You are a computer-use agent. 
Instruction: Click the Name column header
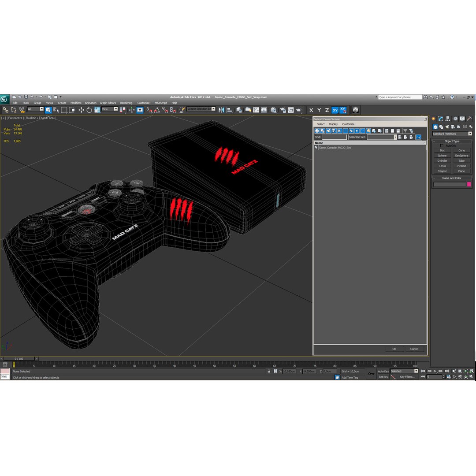coord(370,143)
